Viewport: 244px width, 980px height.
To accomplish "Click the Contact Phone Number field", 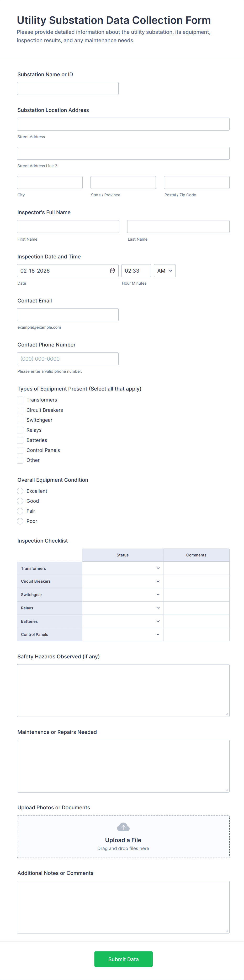I will (x=68, y=359).
